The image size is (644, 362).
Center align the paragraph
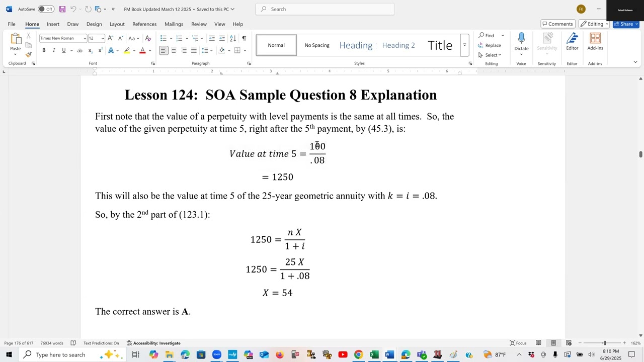click(x=174, y=50)
